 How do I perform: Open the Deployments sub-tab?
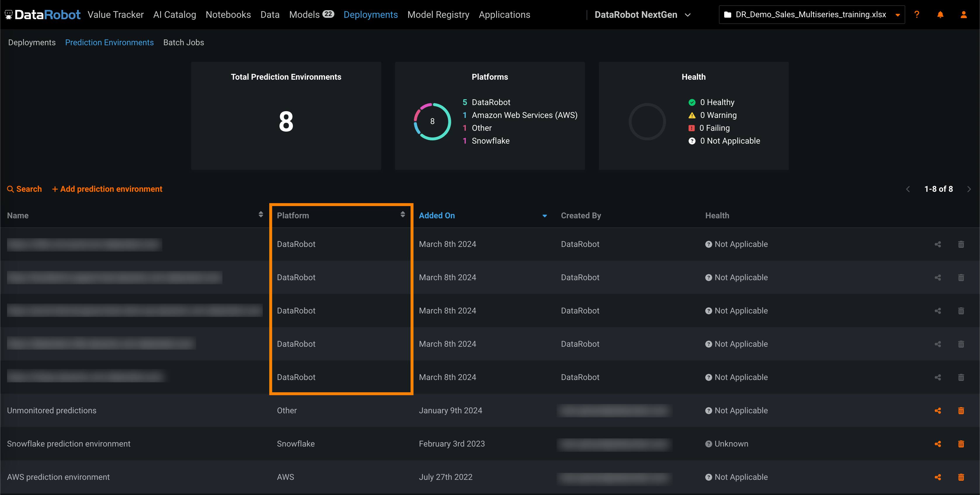coord(32,43)
